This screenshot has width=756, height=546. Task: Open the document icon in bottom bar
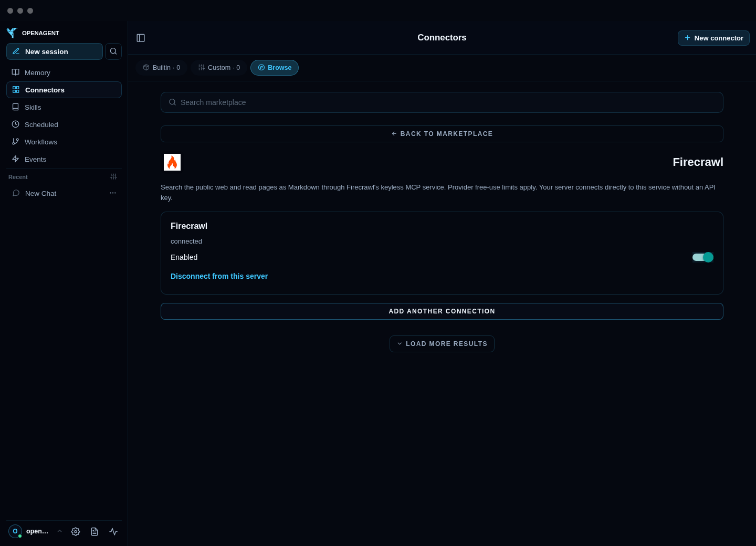click(x=94, y=531)
